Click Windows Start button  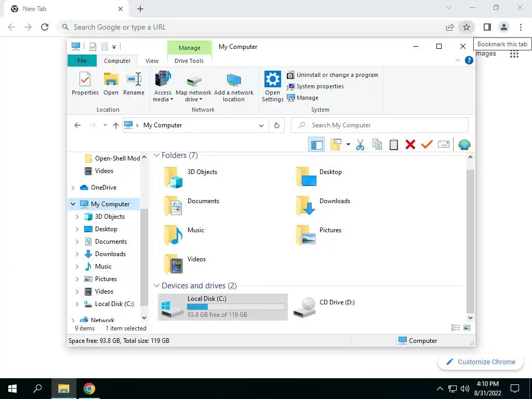[12, 389]
